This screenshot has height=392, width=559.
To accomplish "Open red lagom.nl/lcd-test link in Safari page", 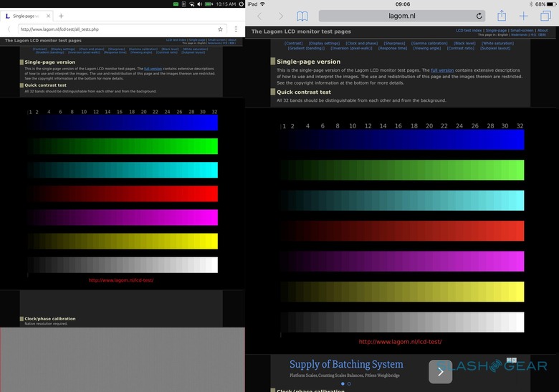I will 400,341.
